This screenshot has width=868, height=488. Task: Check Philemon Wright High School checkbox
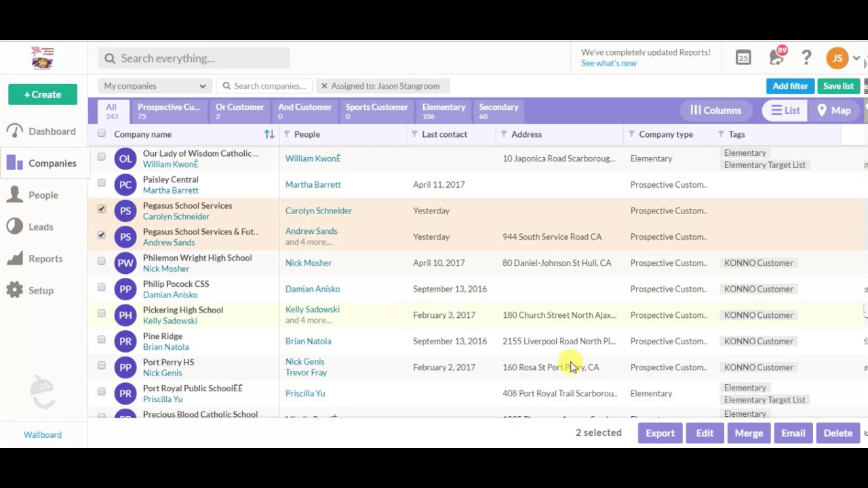click(x=102, y=261)
